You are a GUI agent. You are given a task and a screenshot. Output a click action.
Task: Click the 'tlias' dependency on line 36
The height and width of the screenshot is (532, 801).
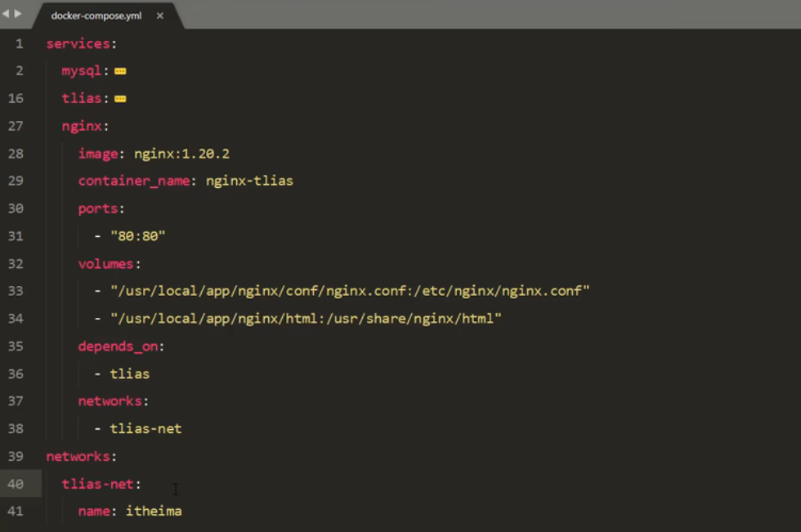130,374
